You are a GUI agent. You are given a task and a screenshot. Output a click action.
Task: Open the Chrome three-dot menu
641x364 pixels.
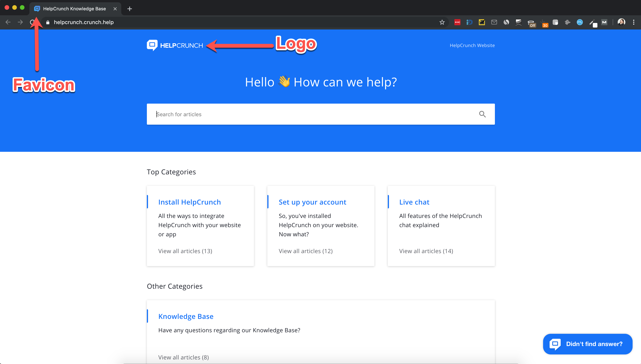tap(634, 22)
